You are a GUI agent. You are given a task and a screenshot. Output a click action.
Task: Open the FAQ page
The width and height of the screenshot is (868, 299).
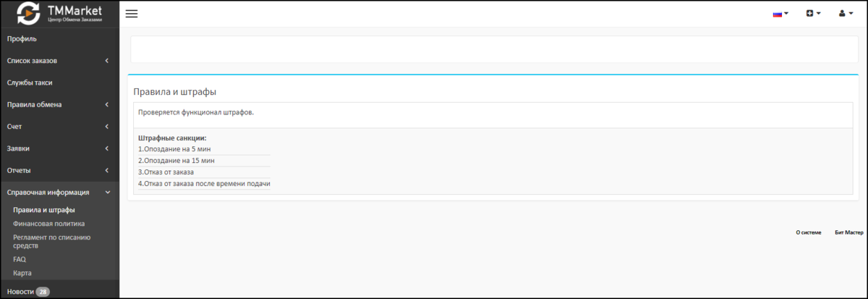(20, 259)
